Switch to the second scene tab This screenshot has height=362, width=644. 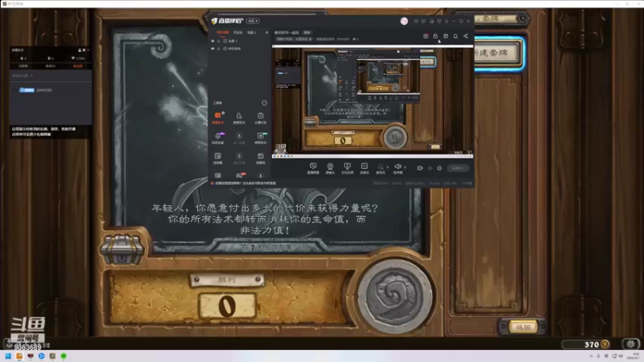coord(237,32)
